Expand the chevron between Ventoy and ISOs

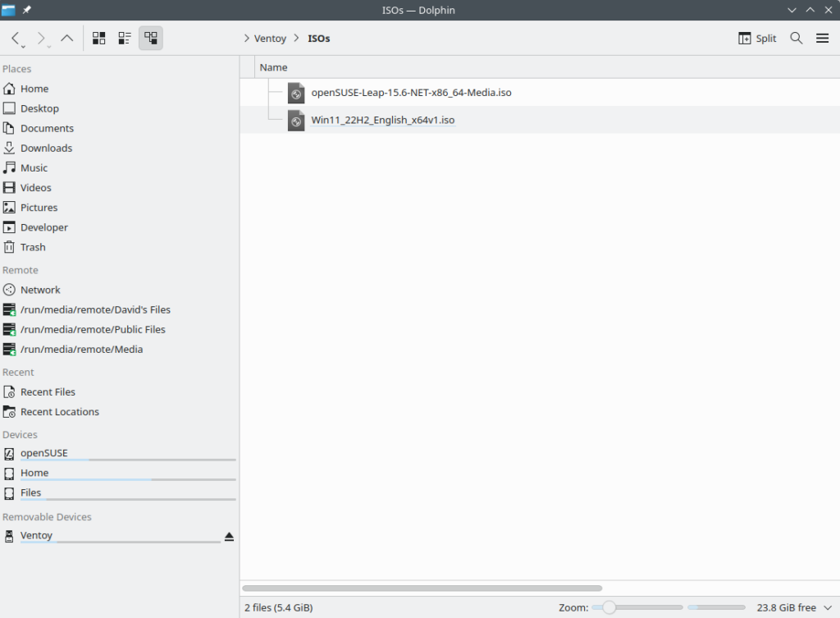click(x=296, y=38)
